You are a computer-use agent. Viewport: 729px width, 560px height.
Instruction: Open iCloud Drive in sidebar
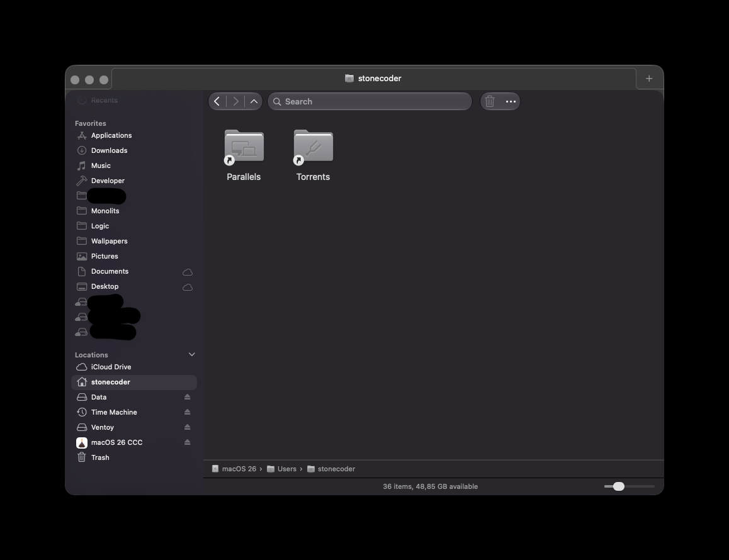(134, 367)
